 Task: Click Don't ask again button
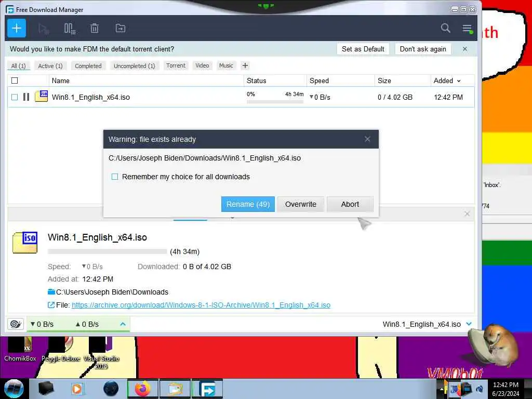pyautogui.click(x=423, y=49)
